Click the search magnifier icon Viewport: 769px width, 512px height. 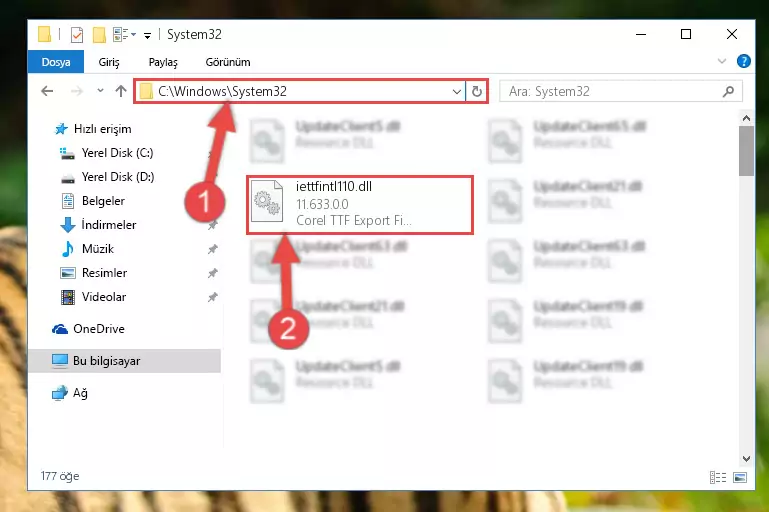[728, 92]
